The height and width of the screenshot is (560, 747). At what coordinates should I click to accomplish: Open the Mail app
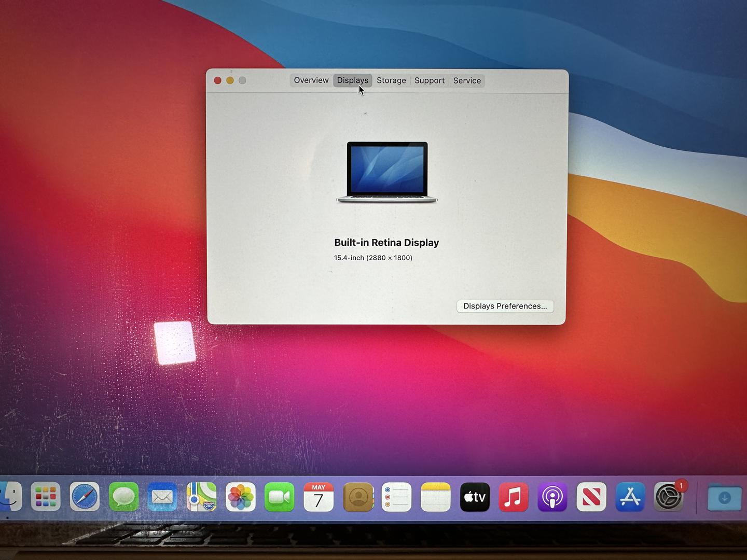pyautogui.click(x=162, y=497)
